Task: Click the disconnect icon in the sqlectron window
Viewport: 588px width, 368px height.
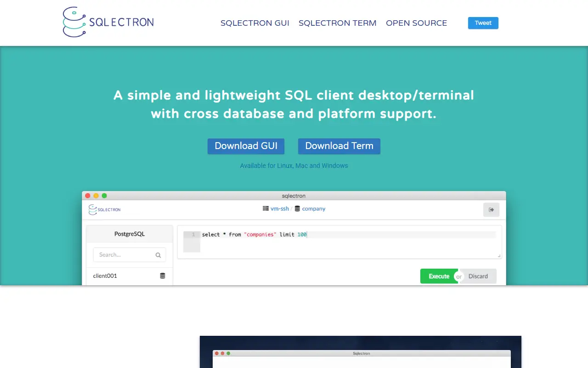Action: click(491, 210)
